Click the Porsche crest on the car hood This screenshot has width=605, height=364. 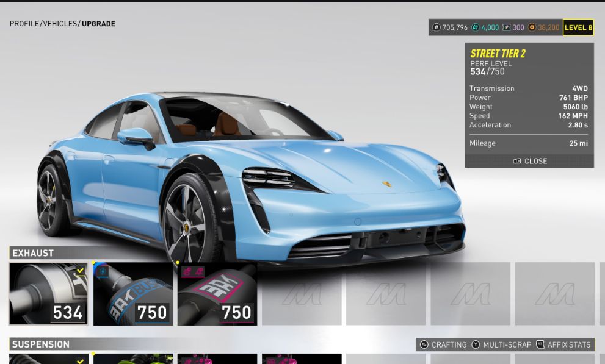[x=386, y=184]
